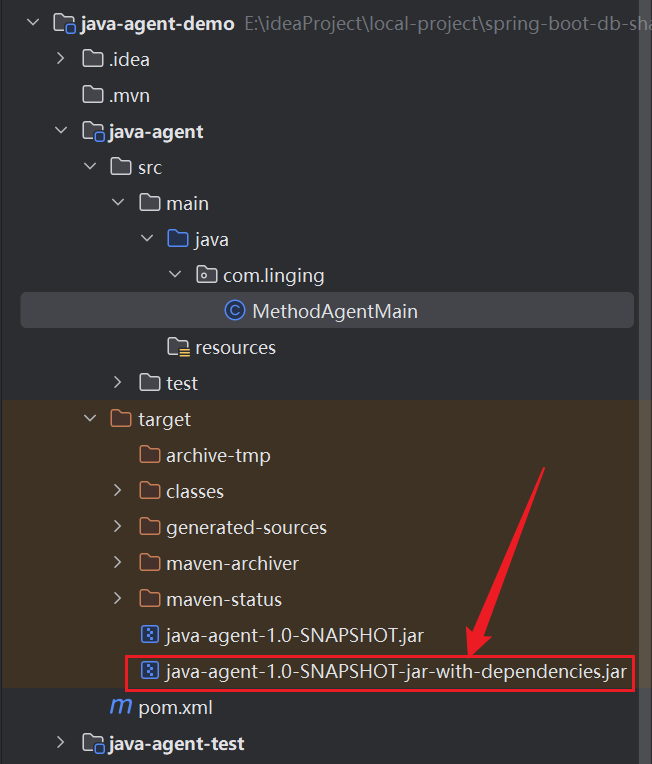This screenshot has height=764, width=652.
Task: Click the java-agent-test module icon
Action: pos(93,744)
